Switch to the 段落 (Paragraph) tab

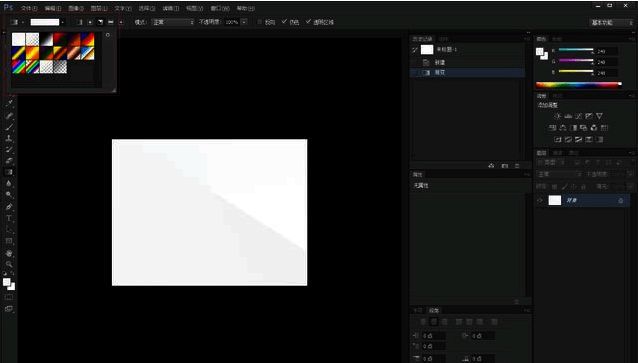point(434,311)
